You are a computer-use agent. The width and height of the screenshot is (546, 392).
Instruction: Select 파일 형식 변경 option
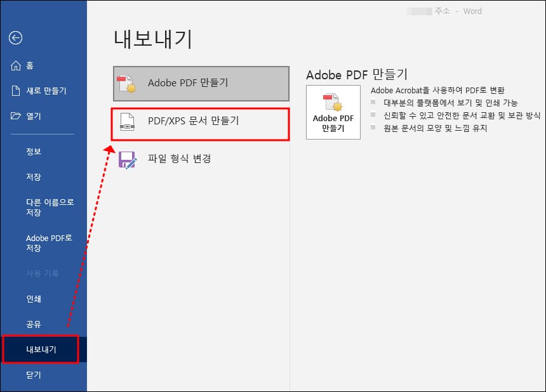pyautogui.click(x=201, y=159)
